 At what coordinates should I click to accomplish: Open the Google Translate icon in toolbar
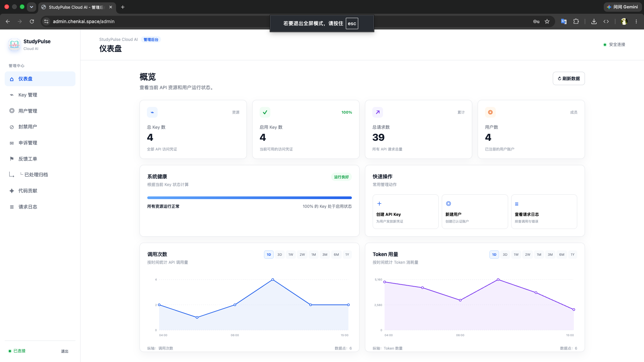[x=564, y=21]
